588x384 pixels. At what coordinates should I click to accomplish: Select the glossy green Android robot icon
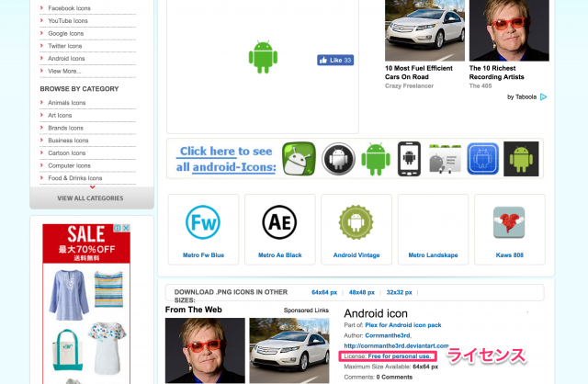point(299,159)
